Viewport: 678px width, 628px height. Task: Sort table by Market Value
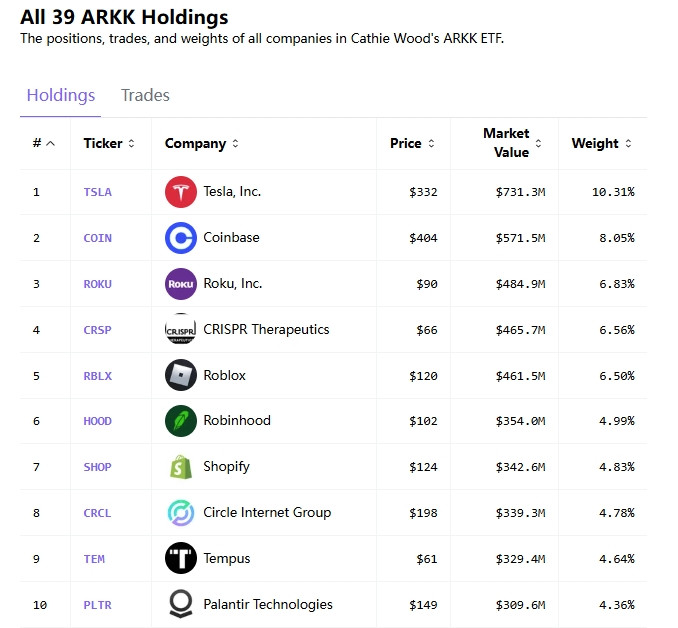click(x=538, y=143)
